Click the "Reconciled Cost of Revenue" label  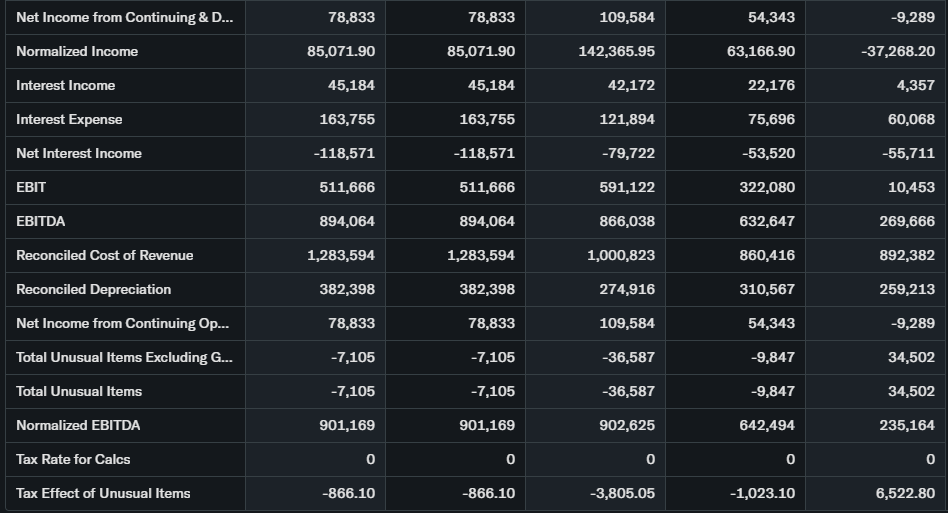[105, 255]
